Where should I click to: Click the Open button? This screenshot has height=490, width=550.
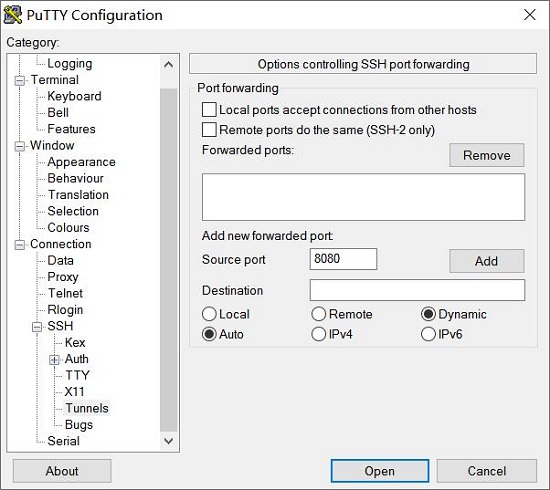pyautogui.click(x=380, y=471)
